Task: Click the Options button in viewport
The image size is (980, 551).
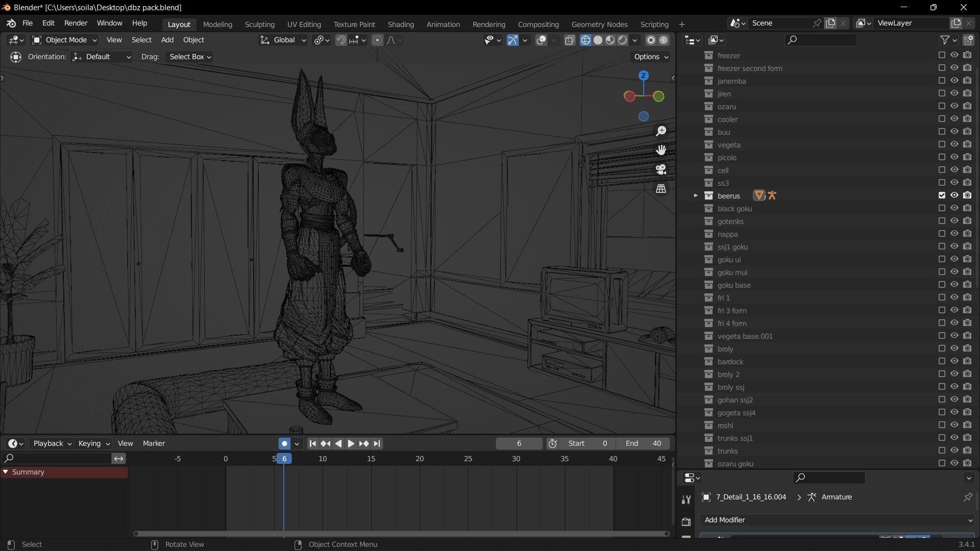Action: [x=651, y=57]
